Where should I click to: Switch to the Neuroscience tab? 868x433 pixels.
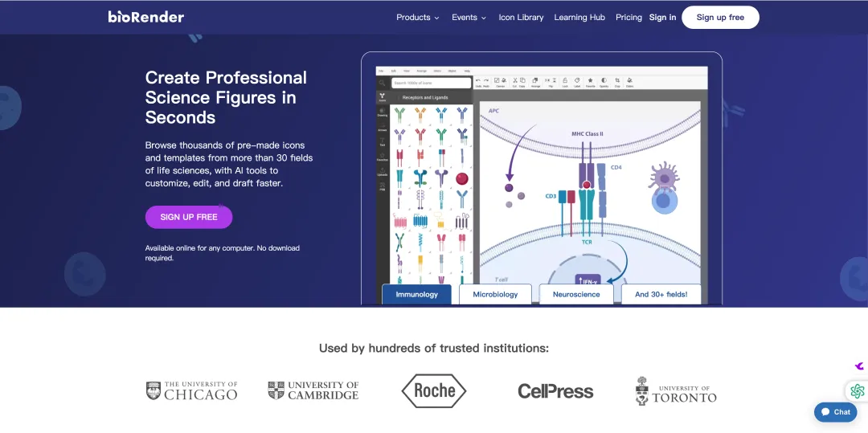576,294
